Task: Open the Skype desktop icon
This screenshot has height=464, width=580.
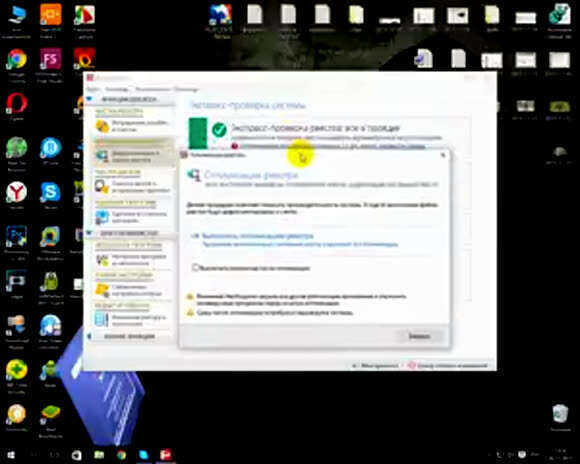Action: (x=50, y=192)
